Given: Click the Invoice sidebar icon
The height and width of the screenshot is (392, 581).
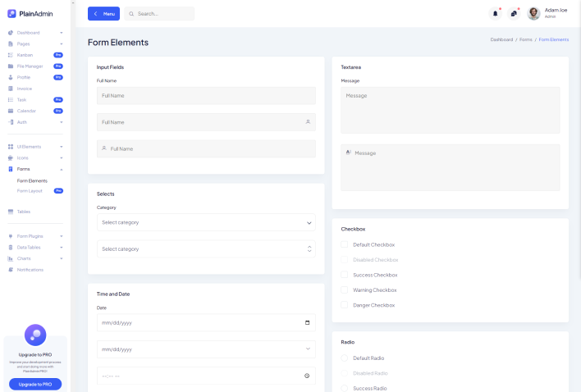Looking at the screenshot, I should coord(11,88).
